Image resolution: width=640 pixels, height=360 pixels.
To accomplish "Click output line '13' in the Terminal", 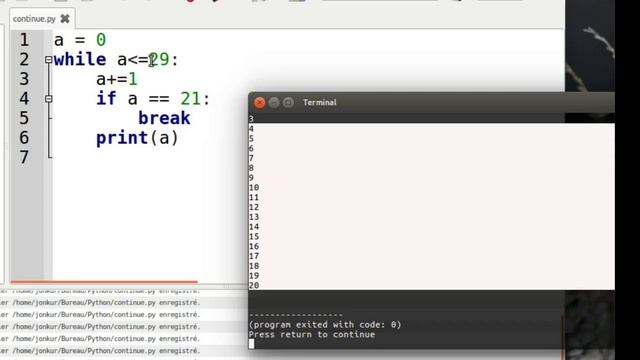I will [x=254, y=217].
